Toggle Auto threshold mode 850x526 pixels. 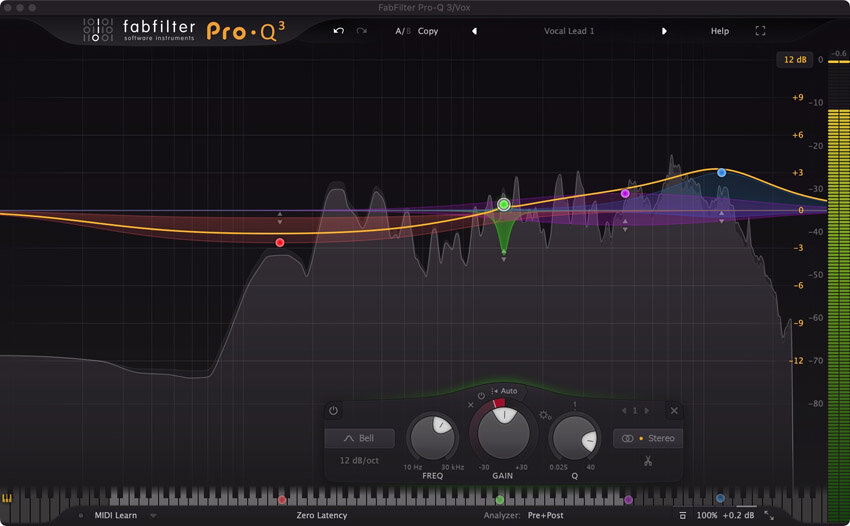click(x=505, y=391)
